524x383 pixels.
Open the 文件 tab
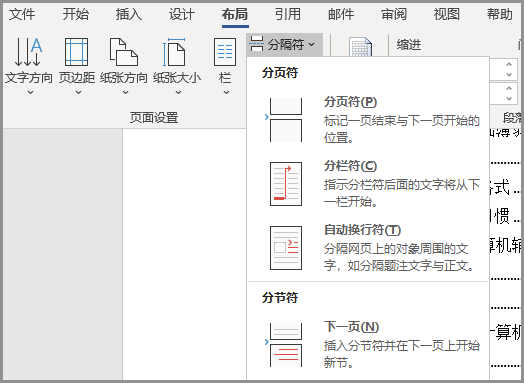[x=22, y=14]
